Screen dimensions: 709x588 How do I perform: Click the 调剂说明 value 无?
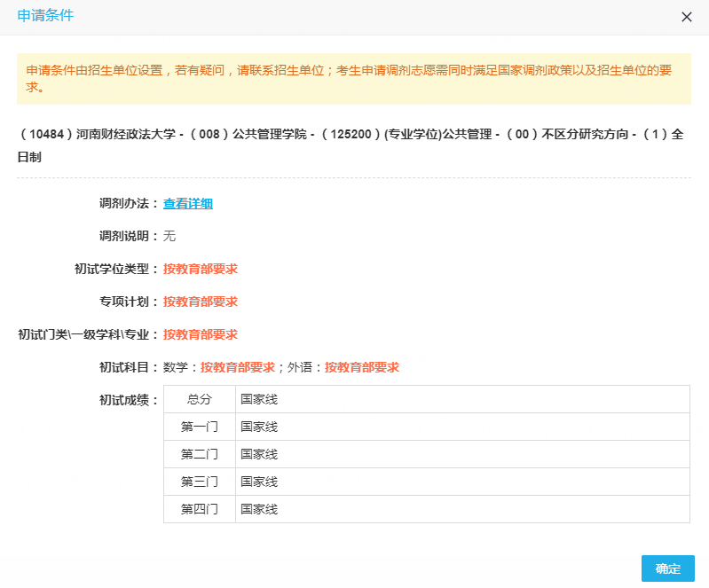pyautogui.click(x=169, y=237)
